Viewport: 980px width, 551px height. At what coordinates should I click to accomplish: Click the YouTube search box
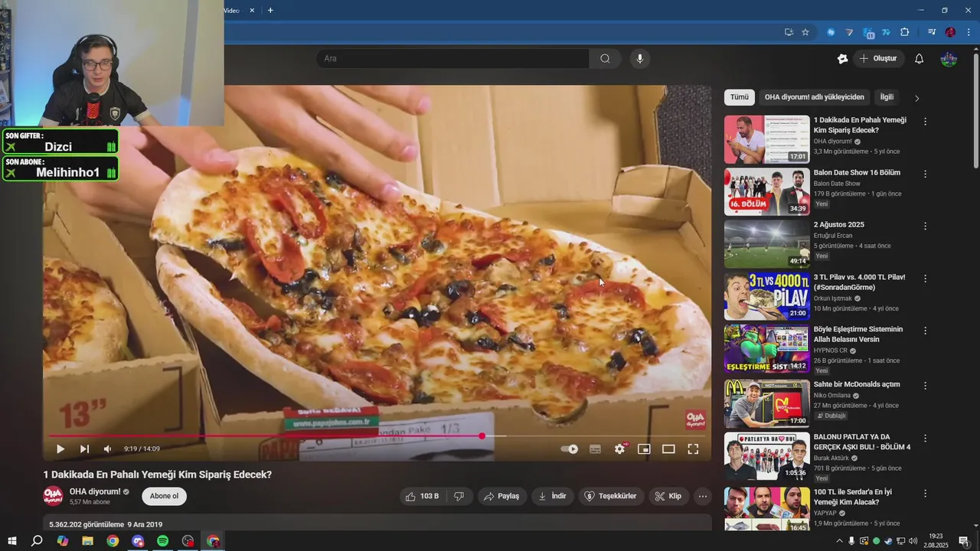tap(452, 58)
